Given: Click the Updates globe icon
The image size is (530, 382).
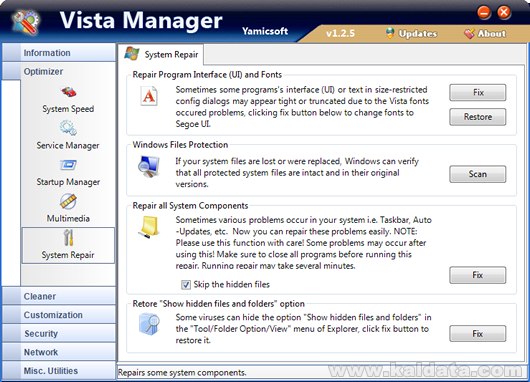Looking at the screenshot, I should click(x=390, y=33).
